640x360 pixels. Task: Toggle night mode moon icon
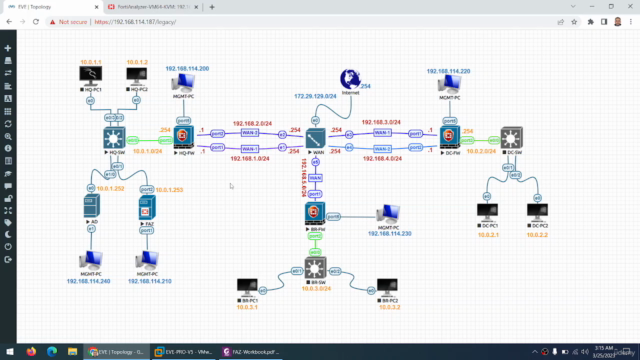tap(8, 235)
